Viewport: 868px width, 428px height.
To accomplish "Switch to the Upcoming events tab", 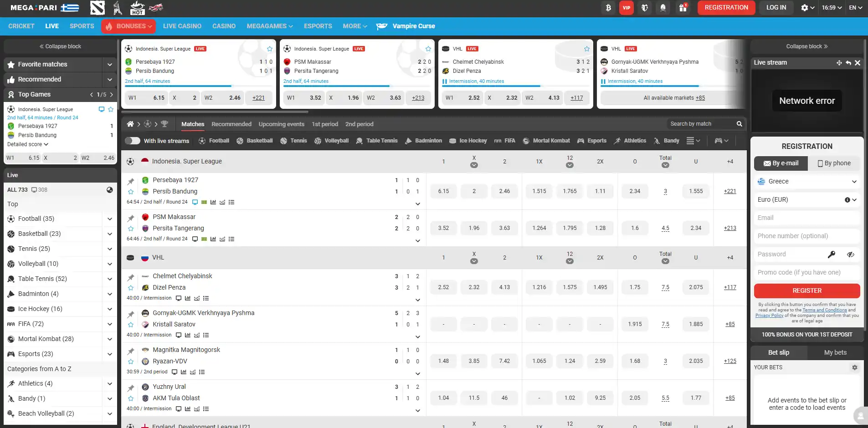I will 282,124.
